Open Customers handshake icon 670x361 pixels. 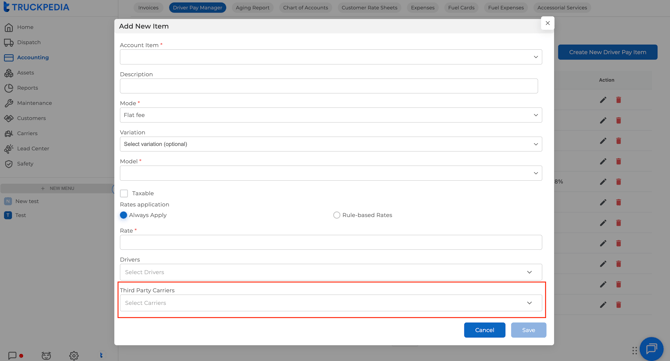point(9,118)
